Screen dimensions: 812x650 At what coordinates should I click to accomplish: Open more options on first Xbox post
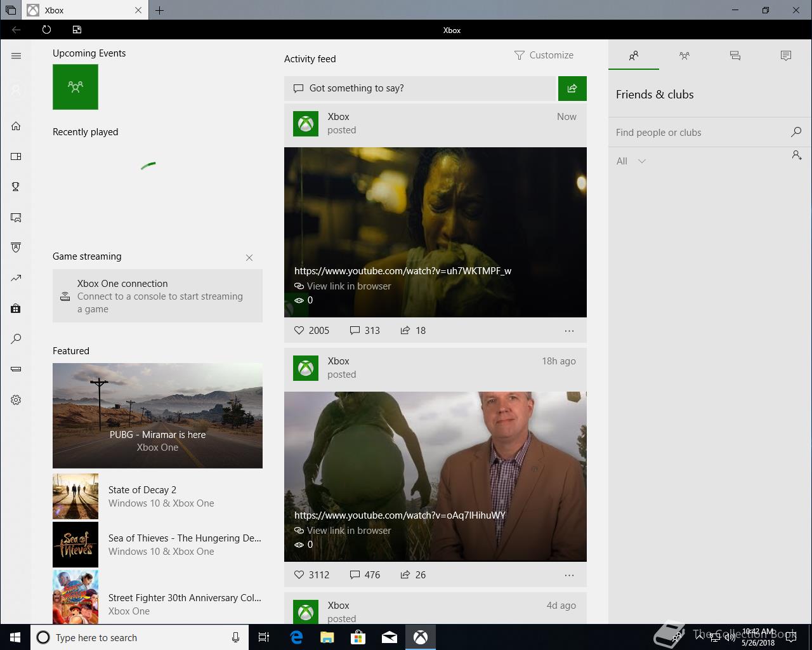[x=569, y=331]
